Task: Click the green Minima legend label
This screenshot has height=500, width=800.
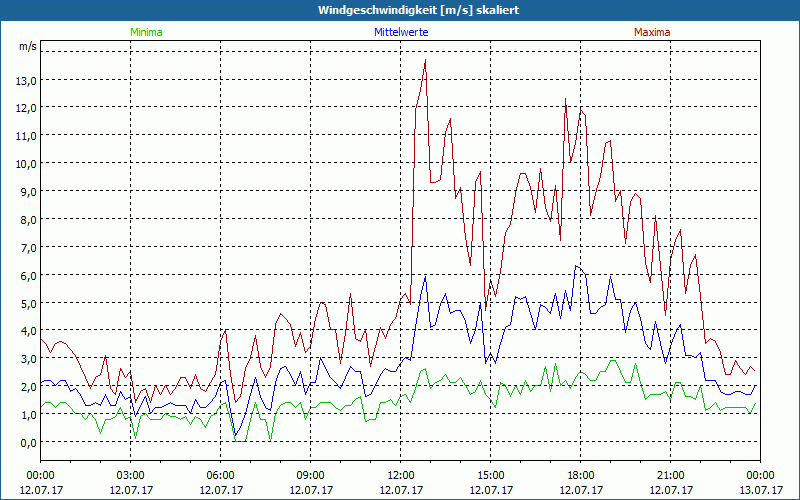Action: [x=146, y=32]
